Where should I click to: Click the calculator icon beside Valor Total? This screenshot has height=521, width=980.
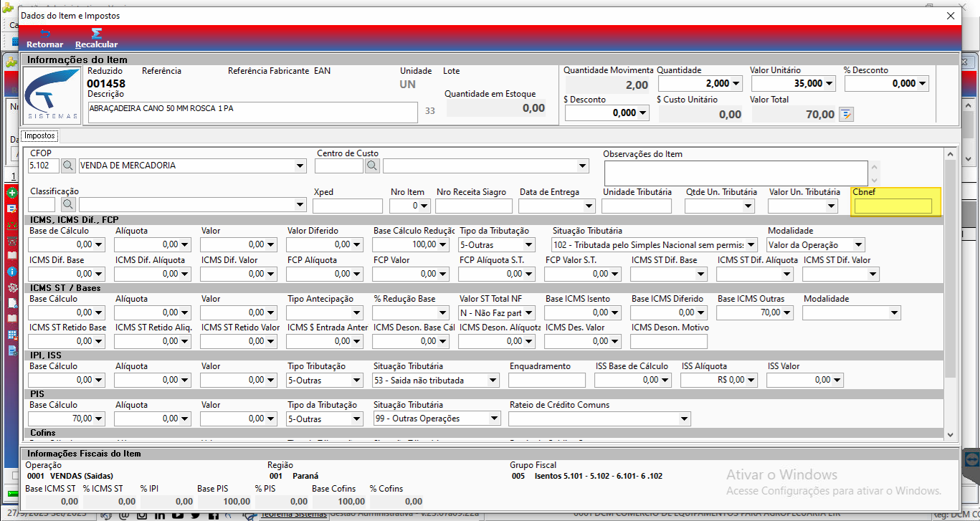846,114
